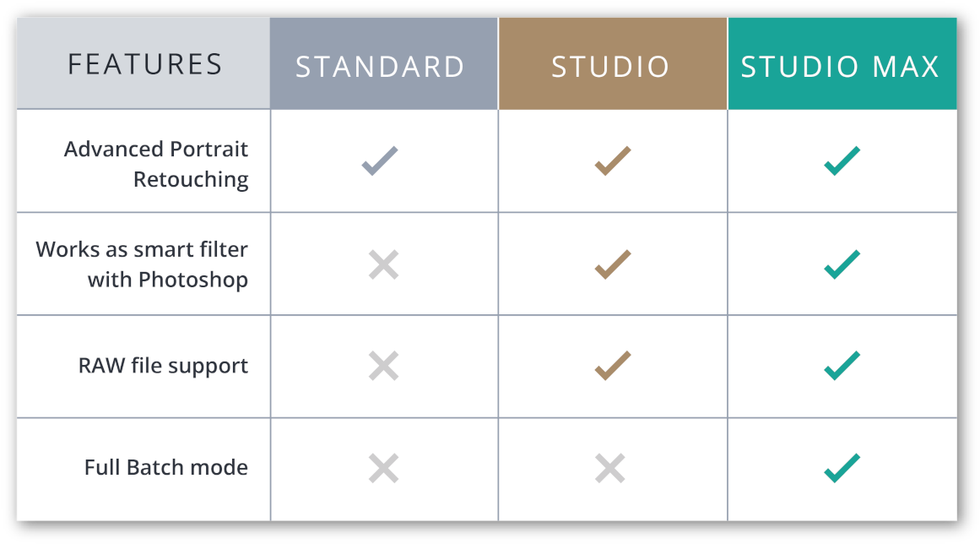Click the Studio Max checkmark for RAW file support

pyautogui.click(x=842, y=366)
